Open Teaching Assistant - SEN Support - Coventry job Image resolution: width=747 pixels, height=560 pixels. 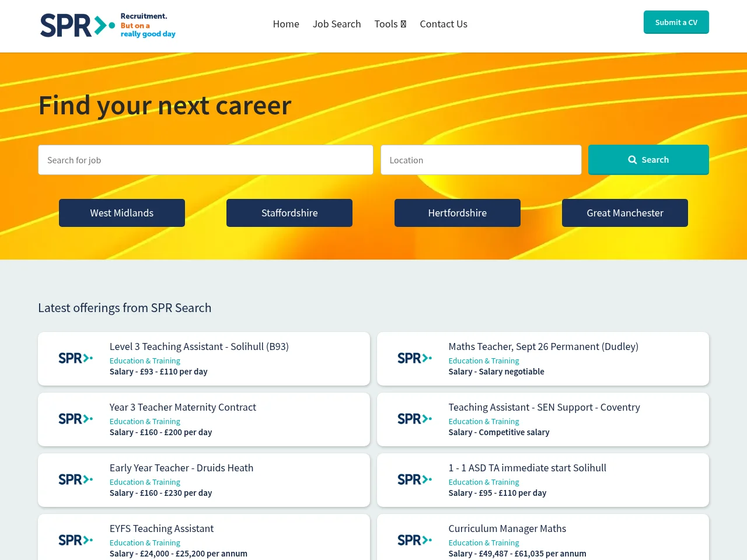pos(544,407)
